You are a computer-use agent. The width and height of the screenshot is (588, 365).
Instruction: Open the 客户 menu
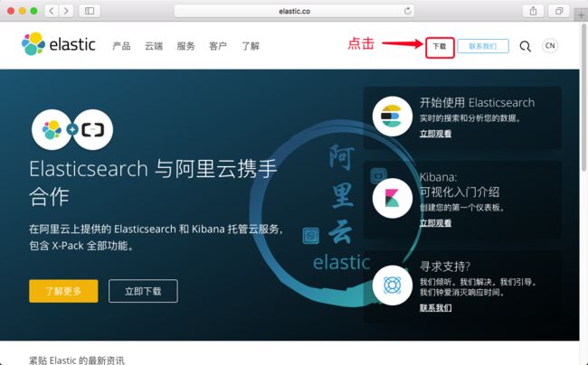point(218,46)
